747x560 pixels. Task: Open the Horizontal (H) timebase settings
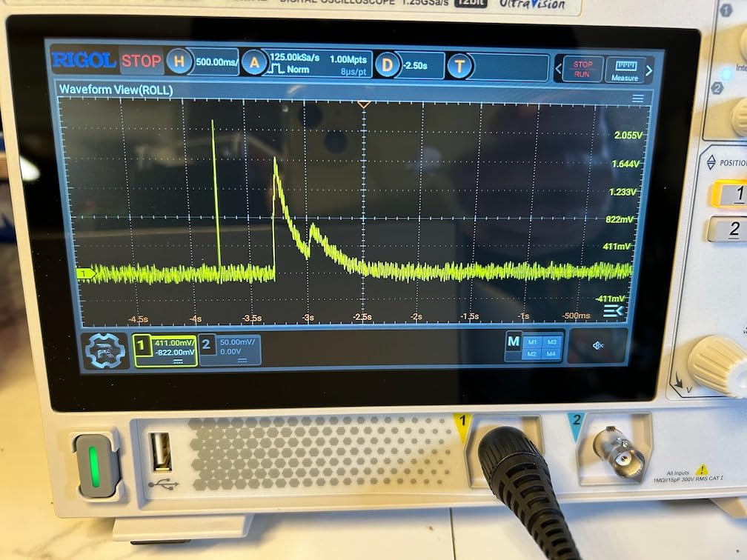179,61
